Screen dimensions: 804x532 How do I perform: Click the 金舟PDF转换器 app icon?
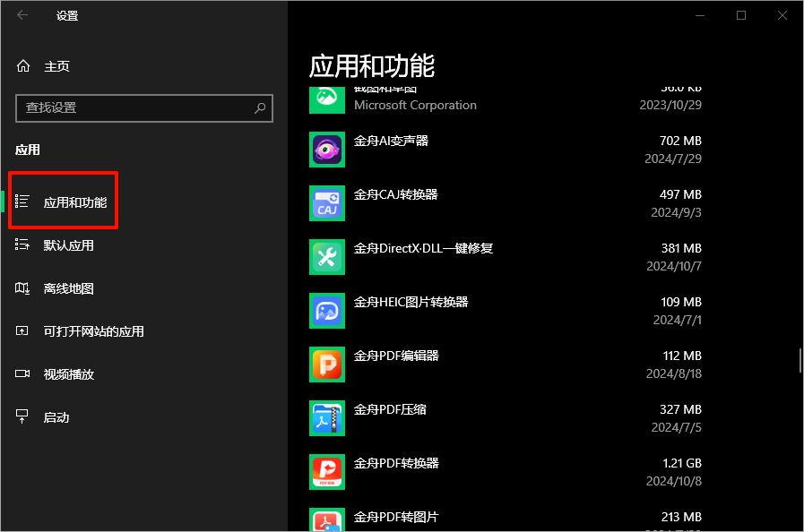click(x=327, y=472)
